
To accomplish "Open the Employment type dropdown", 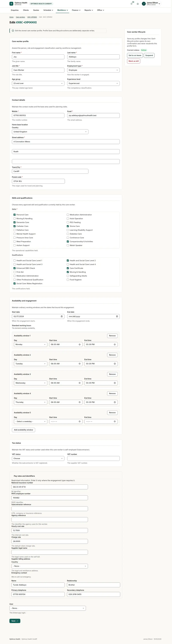I will (x=93, y=70).
